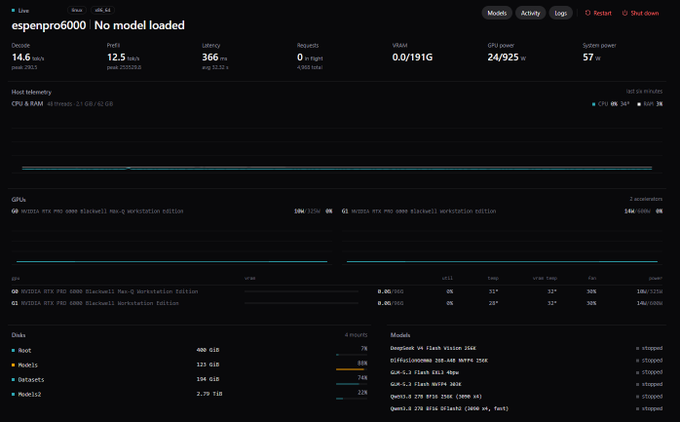Switch to the Activity view
680x422 pixels.
530,13
